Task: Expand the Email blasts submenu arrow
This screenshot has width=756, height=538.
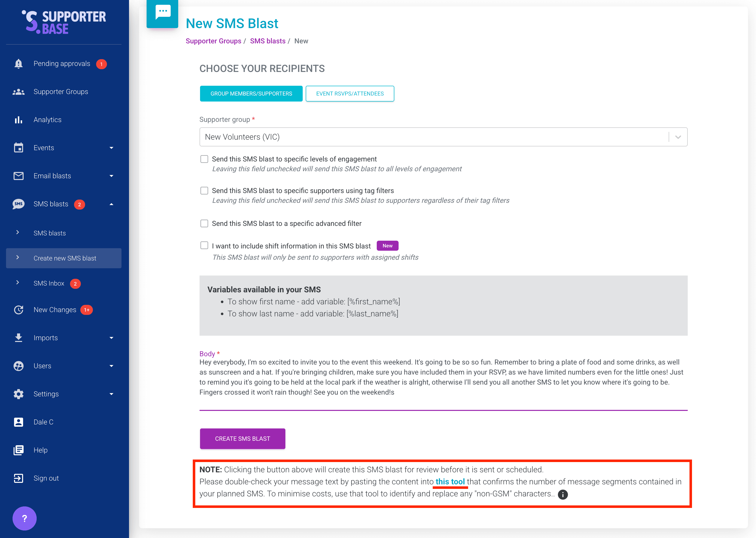Action: click(x=111, y=176)
